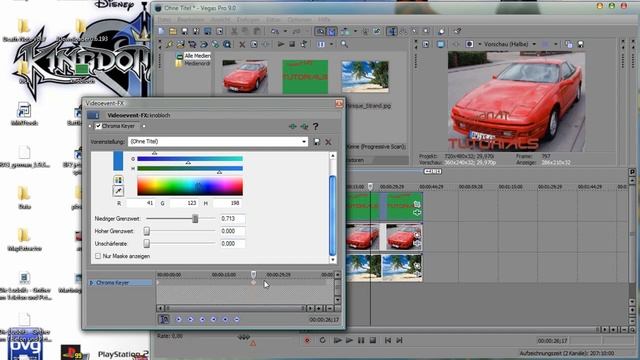Viewport: 640px width, 360px height.
Task: Save the project with the disk icon
Action: (184, 31)
